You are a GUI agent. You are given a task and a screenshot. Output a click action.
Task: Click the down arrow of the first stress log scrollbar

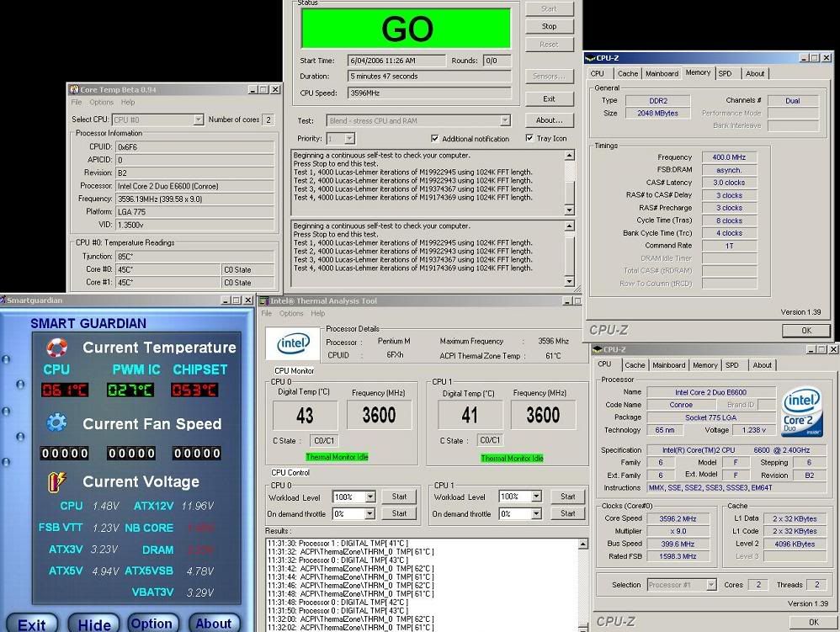[x=570, y=210]
